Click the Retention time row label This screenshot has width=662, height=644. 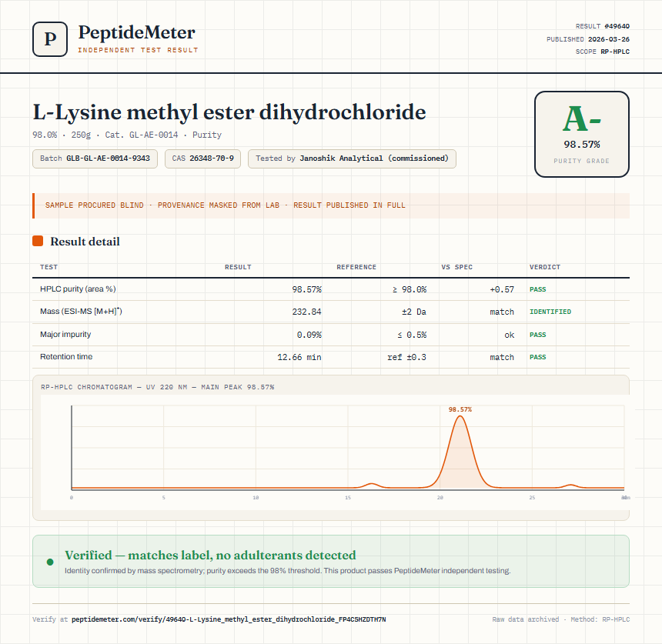coord(66,356)
